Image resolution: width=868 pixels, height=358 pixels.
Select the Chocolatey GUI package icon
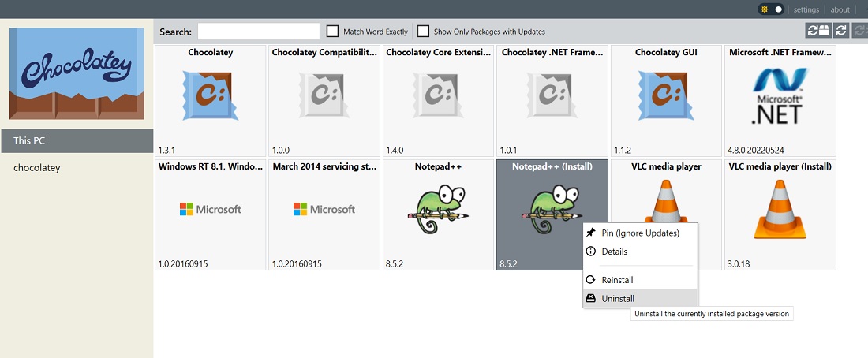coord(666,95)
